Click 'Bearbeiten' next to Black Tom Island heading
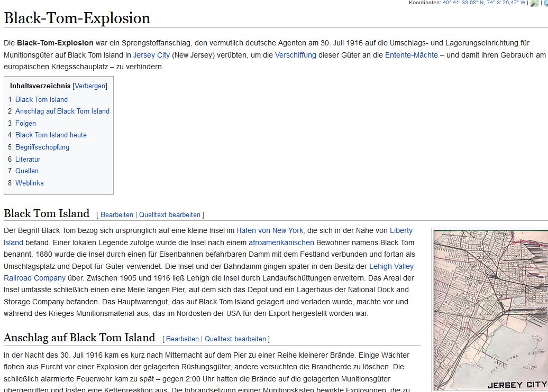 [117, 215]
